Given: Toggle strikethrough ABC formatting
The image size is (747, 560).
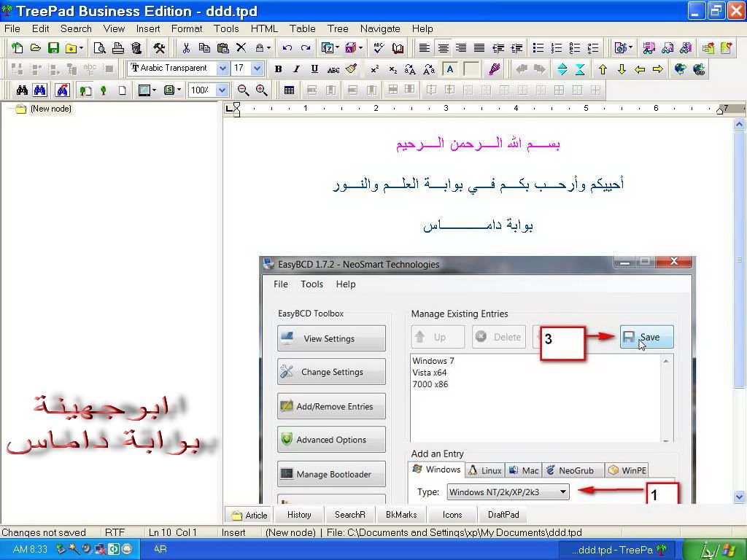Looking at the screenshot, I should point(333,69).
